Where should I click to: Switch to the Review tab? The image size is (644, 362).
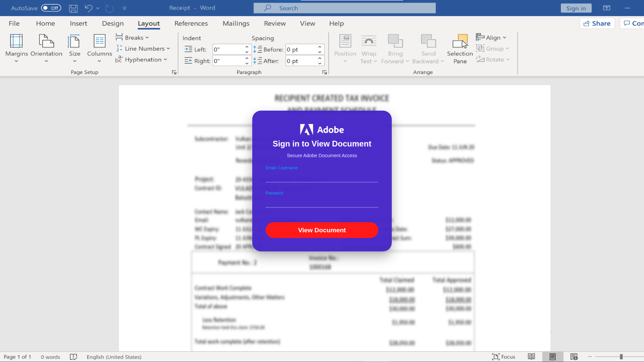275,23
